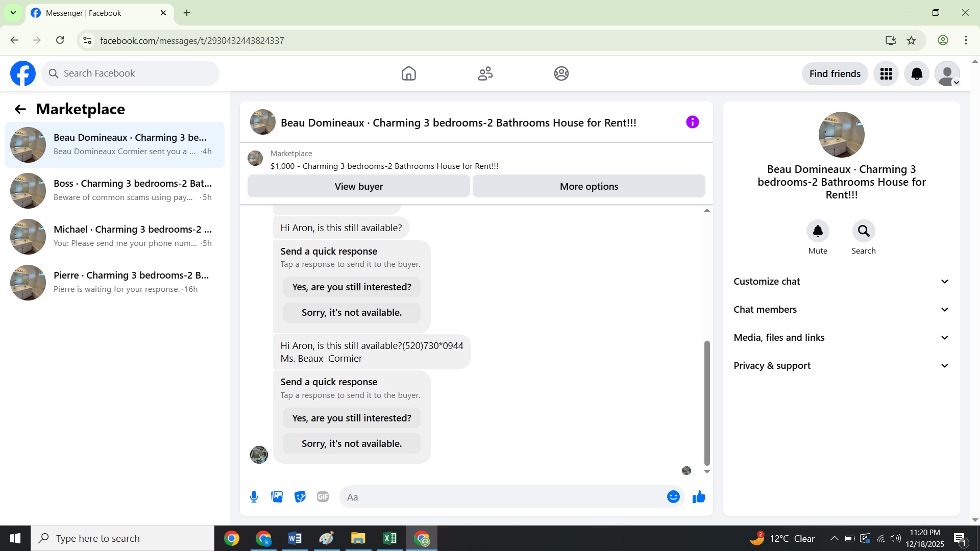Reply "Sorry, it's not available." last prompt
The width and height of the screenshot is (980, 551).
352,443
